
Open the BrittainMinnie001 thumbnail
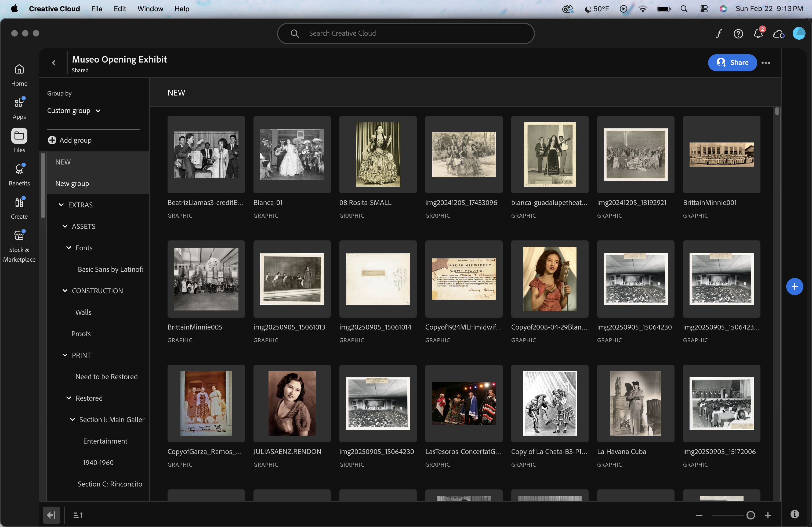tap(721, 154)
